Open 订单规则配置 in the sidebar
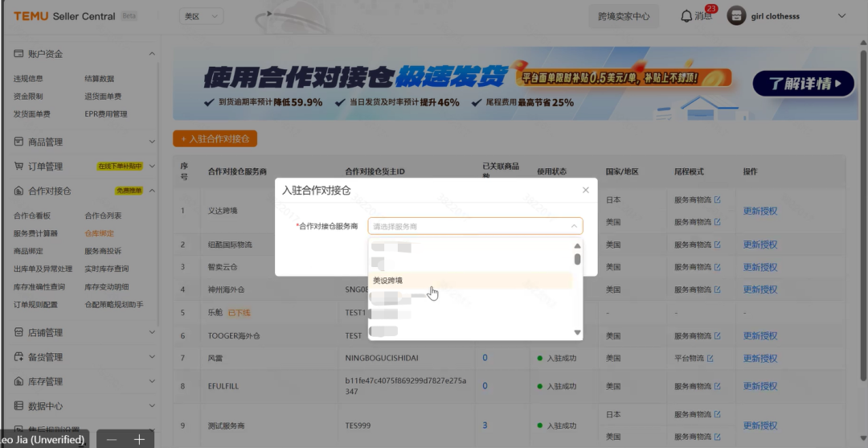Image resolution: width=868 pixels, height=448 pixels. [x=35, y=305]
